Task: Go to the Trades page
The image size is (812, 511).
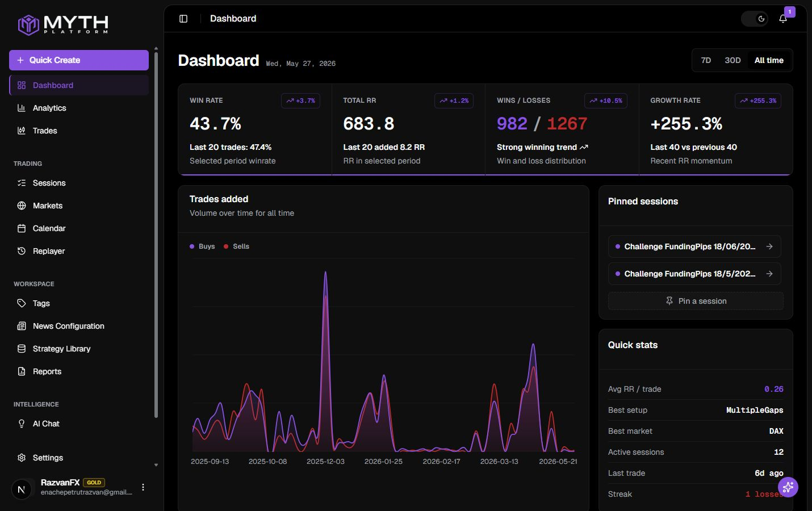Action: click(x=79, y=131)
